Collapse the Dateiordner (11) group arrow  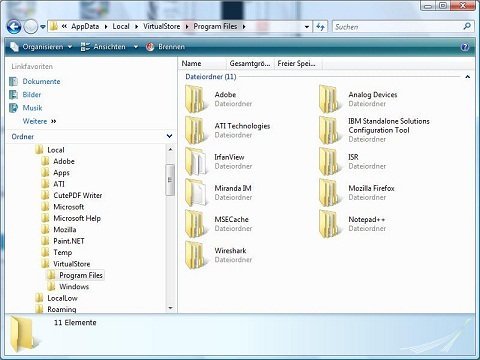click(x=467, y=77)
